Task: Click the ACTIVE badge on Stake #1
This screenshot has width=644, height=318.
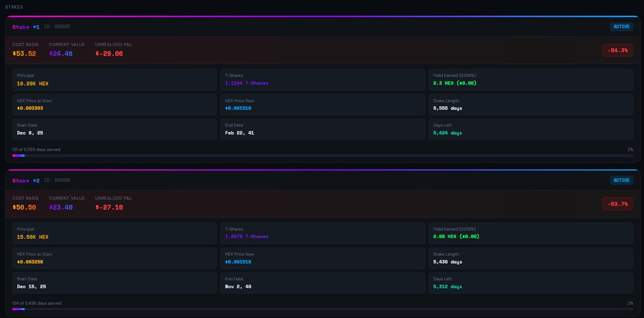Action: click(x=621, y=26)
